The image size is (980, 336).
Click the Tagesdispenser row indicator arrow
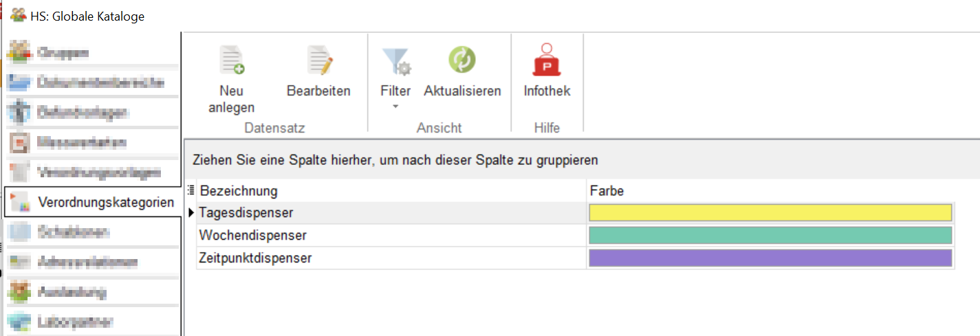[191, 213]
